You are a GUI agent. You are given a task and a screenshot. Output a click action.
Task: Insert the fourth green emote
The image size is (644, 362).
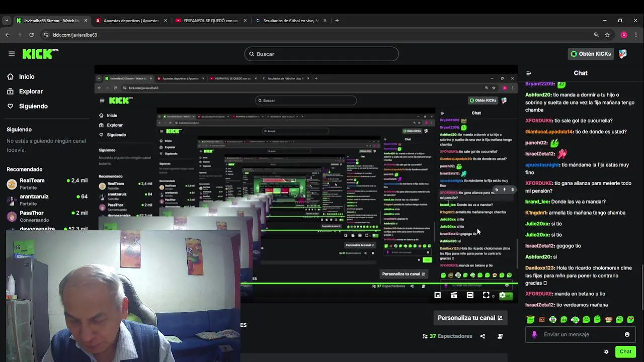(564, 319)
